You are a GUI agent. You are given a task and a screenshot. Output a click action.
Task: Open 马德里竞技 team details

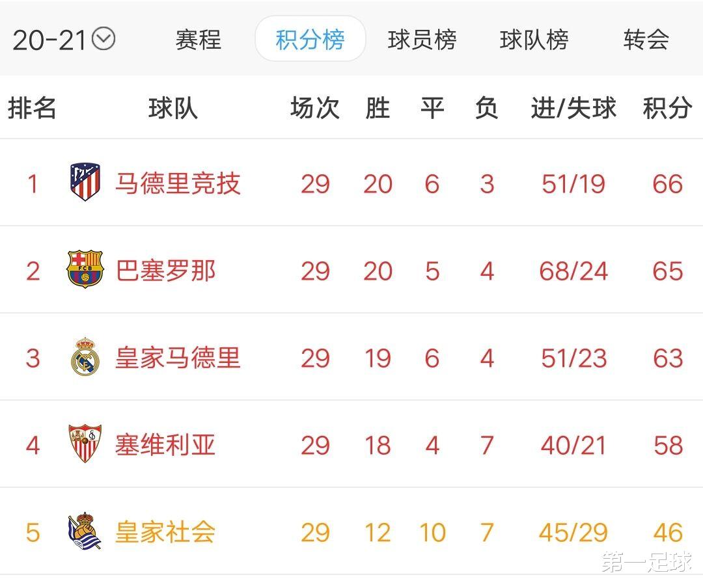click(179, 183)
